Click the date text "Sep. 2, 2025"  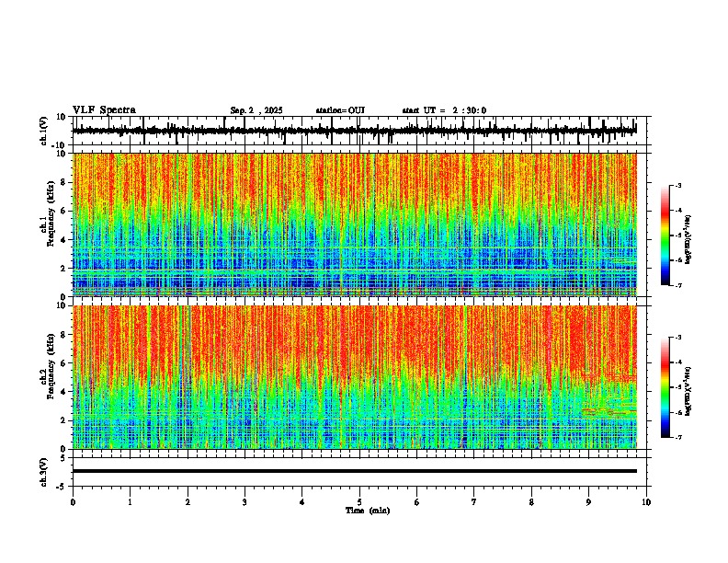256,110
